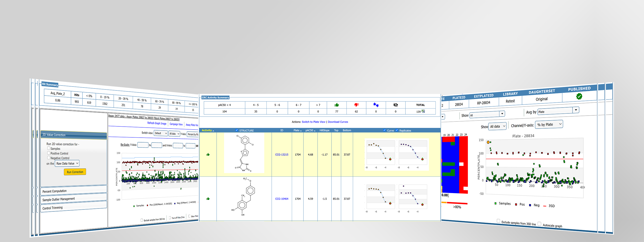Viewport: 644px width, 242px height.
Task: Expand the Sample Outlier Management section
Action: click(x=73, y=199)
